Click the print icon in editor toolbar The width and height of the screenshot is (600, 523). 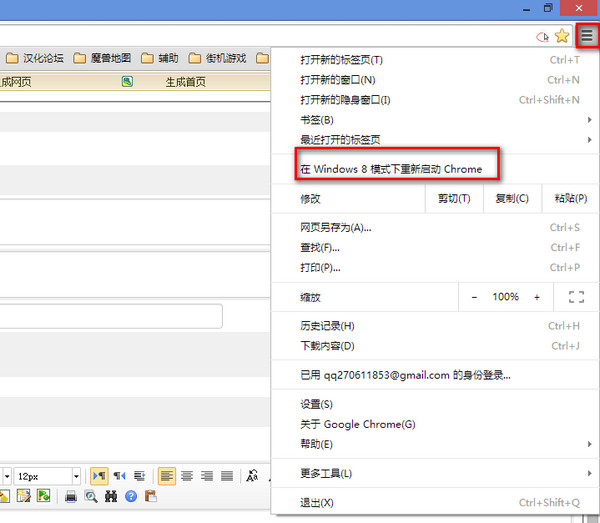pos(71,497)
